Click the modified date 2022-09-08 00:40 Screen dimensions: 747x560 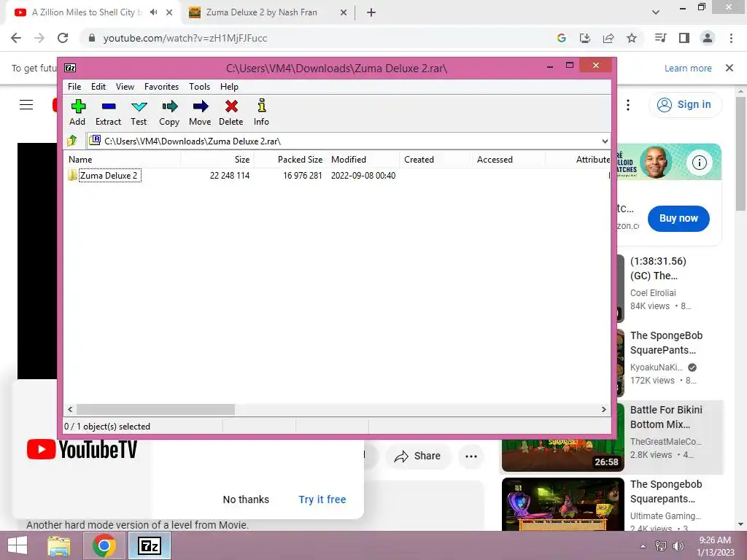tap(363, 176)
